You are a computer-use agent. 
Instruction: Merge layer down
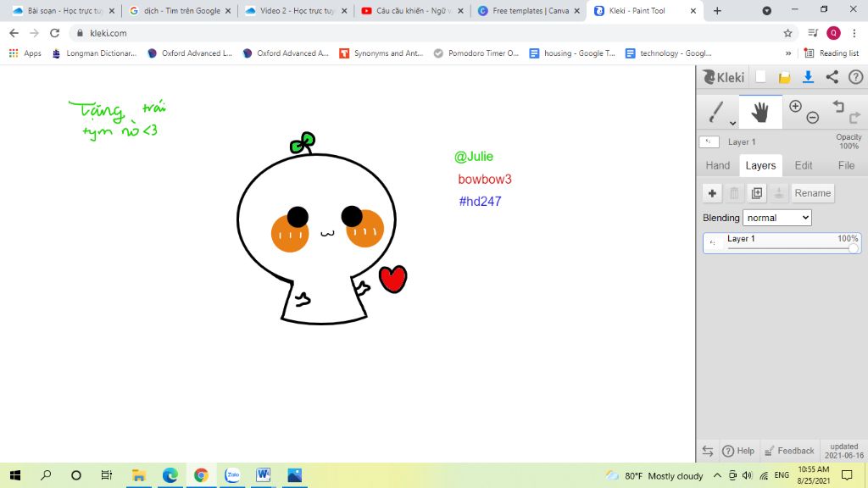click(779, 193)
